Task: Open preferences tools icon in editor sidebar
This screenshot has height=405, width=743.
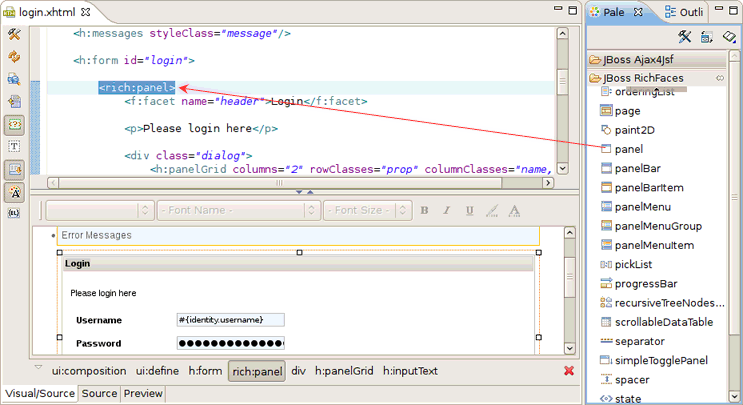Action: 14,34
